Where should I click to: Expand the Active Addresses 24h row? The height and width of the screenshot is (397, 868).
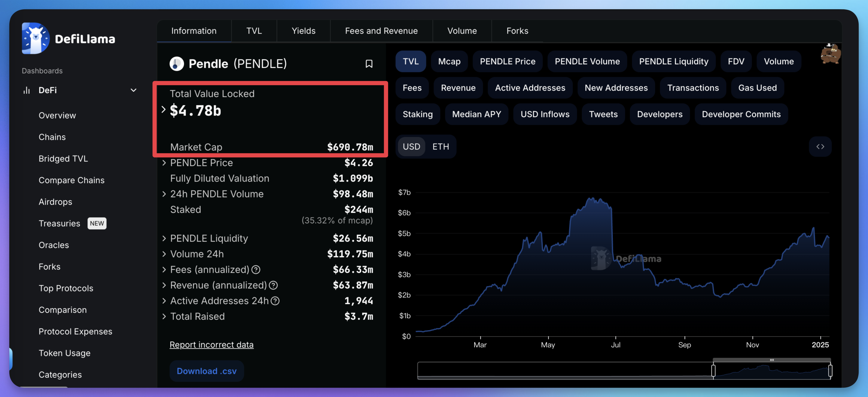[164, 301]
